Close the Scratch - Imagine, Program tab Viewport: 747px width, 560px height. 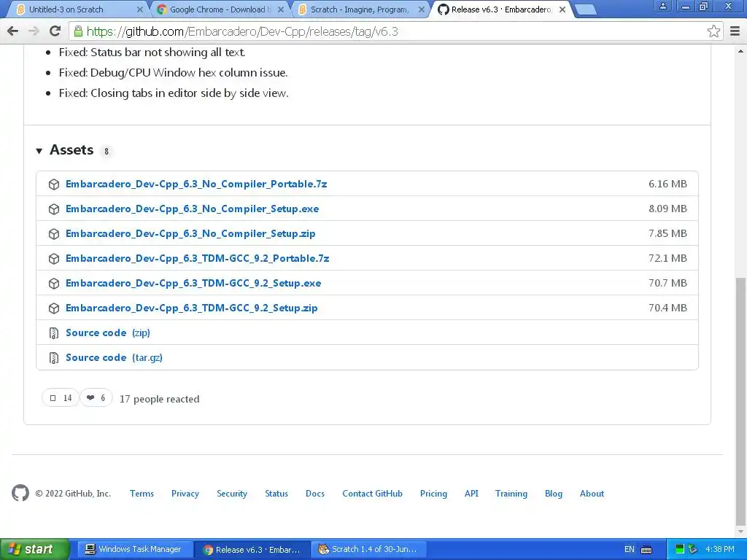coord(421,9)
